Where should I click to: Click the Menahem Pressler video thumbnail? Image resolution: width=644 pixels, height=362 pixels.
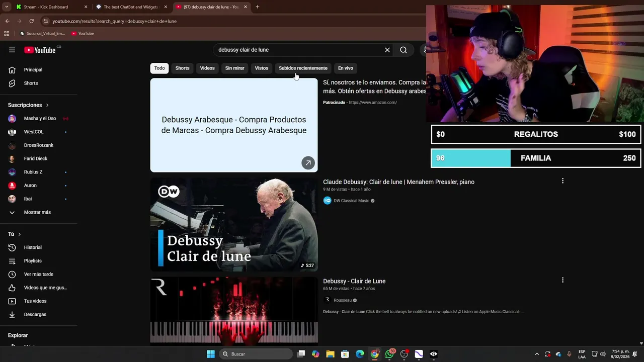pos(234,224)
